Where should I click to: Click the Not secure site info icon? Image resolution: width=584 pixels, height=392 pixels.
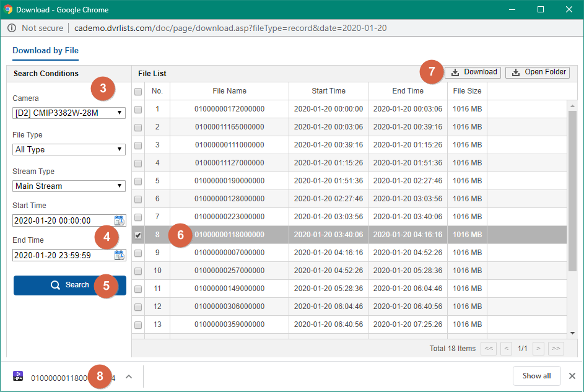(12, 28)
